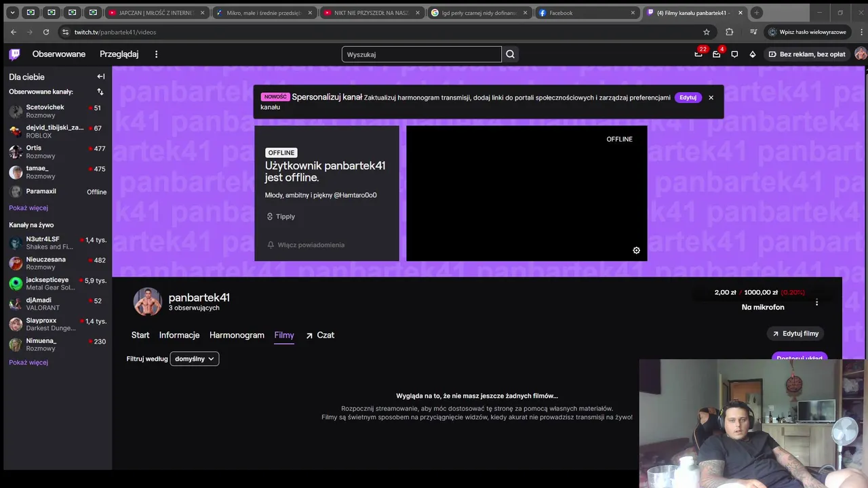The height and width of the screenshot is (488, 868).
Task: Click the jacksepticeye channel avatar
Action: pyautogui.click(x=16, y=284)
